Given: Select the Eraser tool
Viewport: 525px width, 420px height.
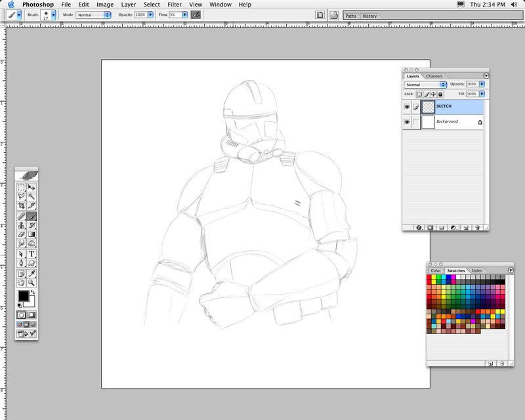Looking at the screenshot, I should (21, 234).
